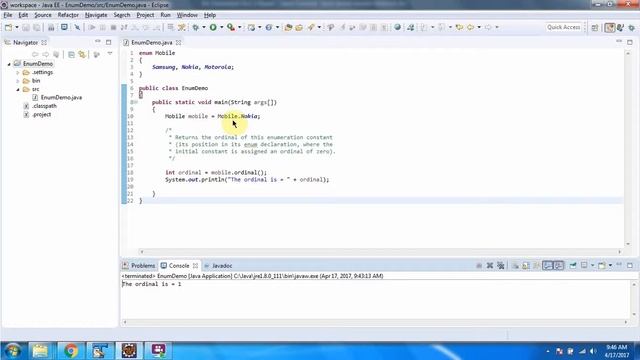Viewport: 640px width, 360px height.
Task: Click the Run Last Tool external tools icon
Action: 231,27
